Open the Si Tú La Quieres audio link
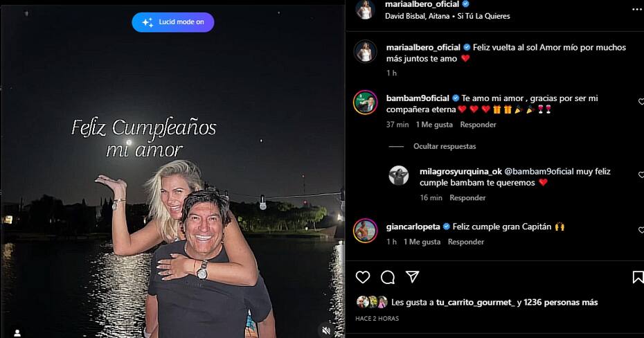This screenshot has height=338, width=644. coord(483,16)
